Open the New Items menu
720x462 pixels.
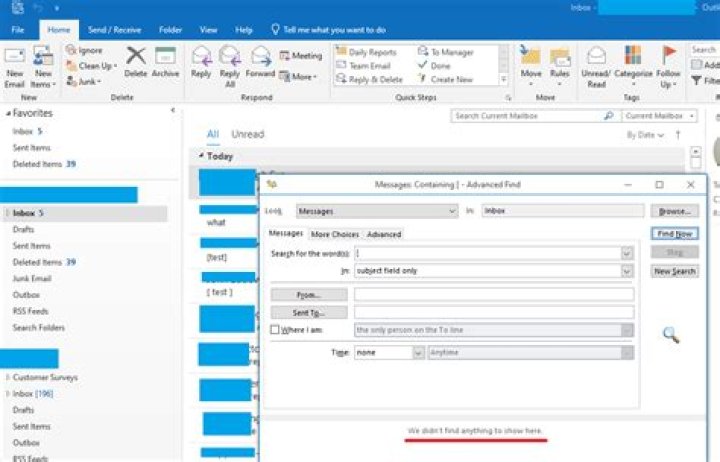[x=43, y=68]
